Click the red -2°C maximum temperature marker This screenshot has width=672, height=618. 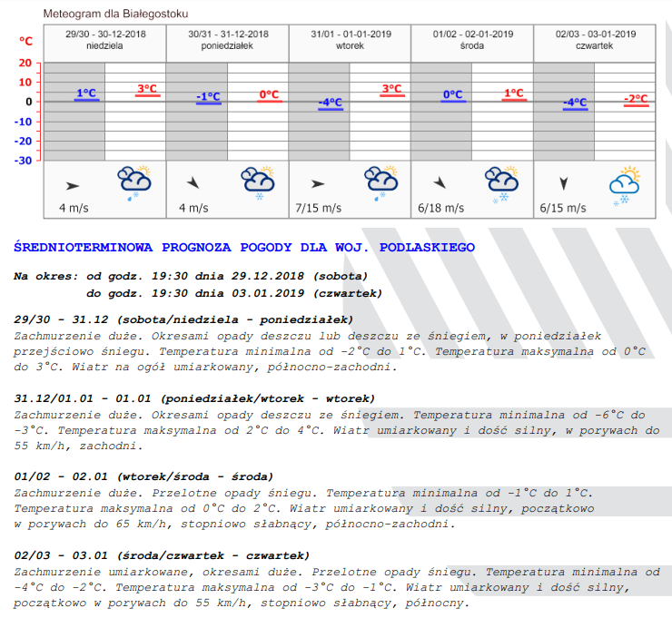pyautogui.click(x=636, y=99)
